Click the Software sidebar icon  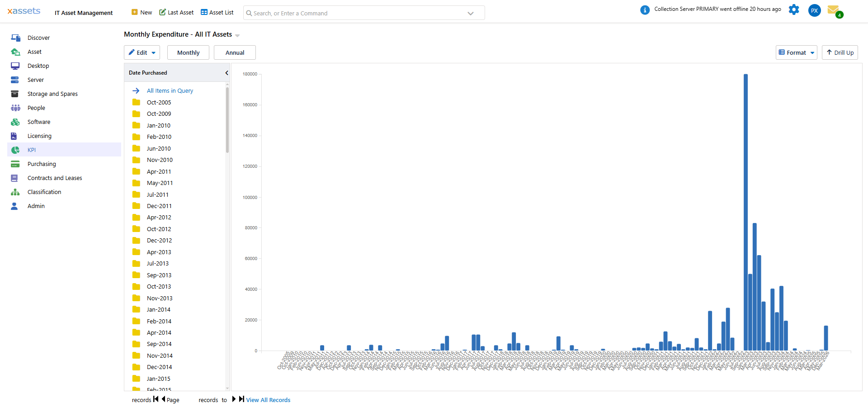point(15,122)
